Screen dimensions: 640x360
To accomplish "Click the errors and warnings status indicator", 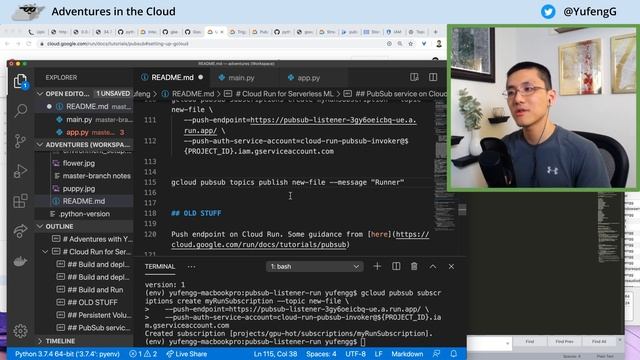I will (x=143, y=354).
